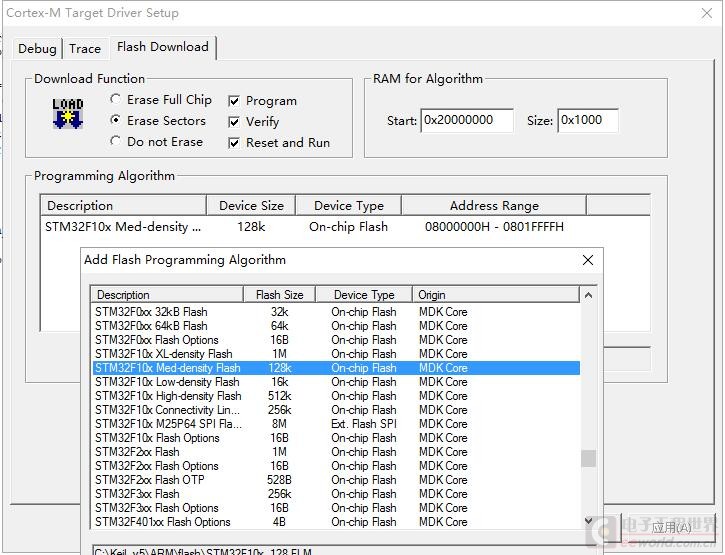The image size is (725, 555).
Task: Select STM32F3xx Flash Options row
Action: (x=336, y=508)
